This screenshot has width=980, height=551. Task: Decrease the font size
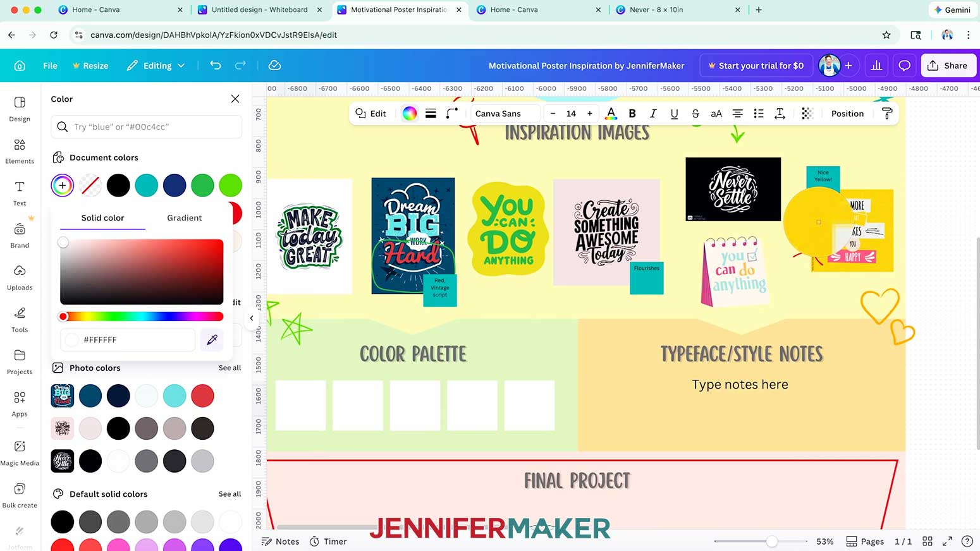click(553, 113)
